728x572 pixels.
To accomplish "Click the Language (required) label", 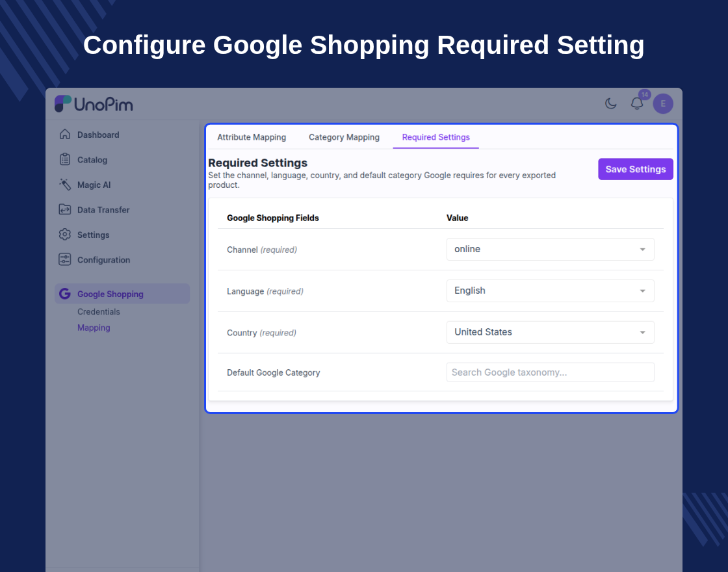I will (x=265, y=291).
